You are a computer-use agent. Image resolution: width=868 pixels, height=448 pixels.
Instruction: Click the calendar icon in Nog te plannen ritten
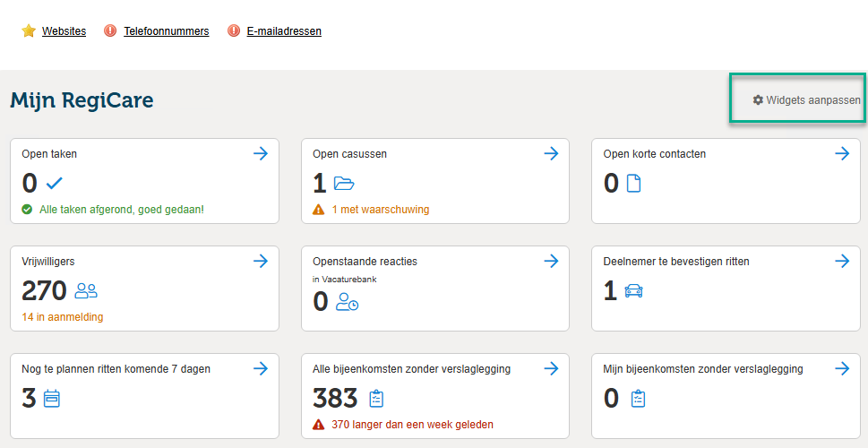pos(51,399)
